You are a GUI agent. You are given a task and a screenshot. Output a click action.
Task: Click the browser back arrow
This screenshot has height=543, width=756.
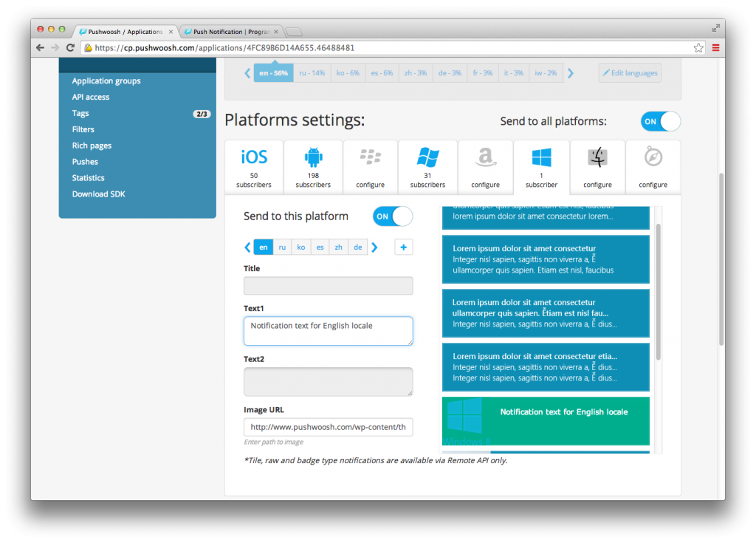point(40,48)
